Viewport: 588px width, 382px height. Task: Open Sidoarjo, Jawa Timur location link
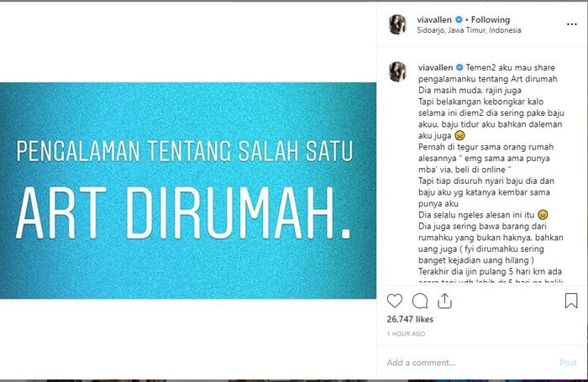(x=469, y=30)
